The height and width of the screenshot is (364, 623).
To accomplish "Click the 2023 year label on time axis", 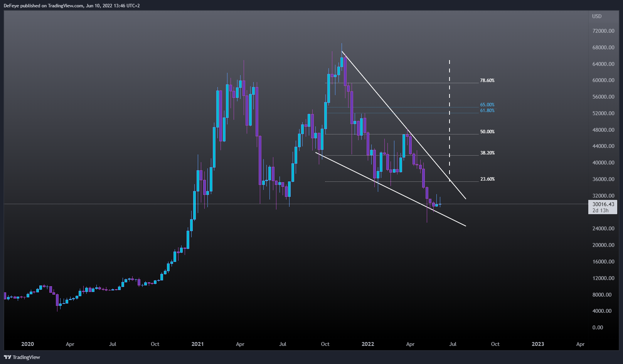I will (x=538, y=344).
